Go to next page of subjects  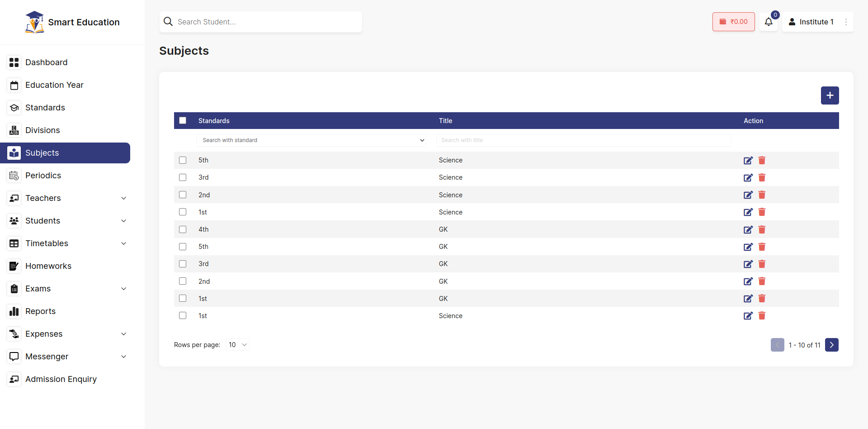831,345
